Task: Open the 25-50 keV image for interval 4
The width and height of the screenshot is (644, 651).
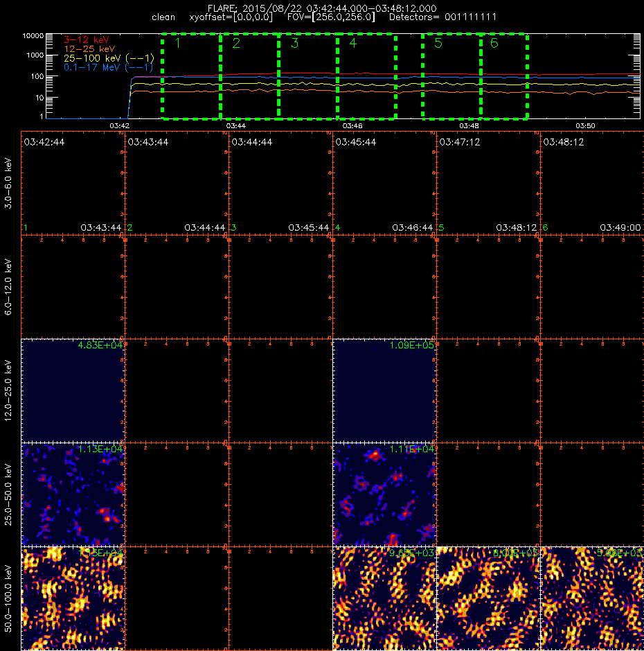Action: pyautogui.click(x=384, y=494)
